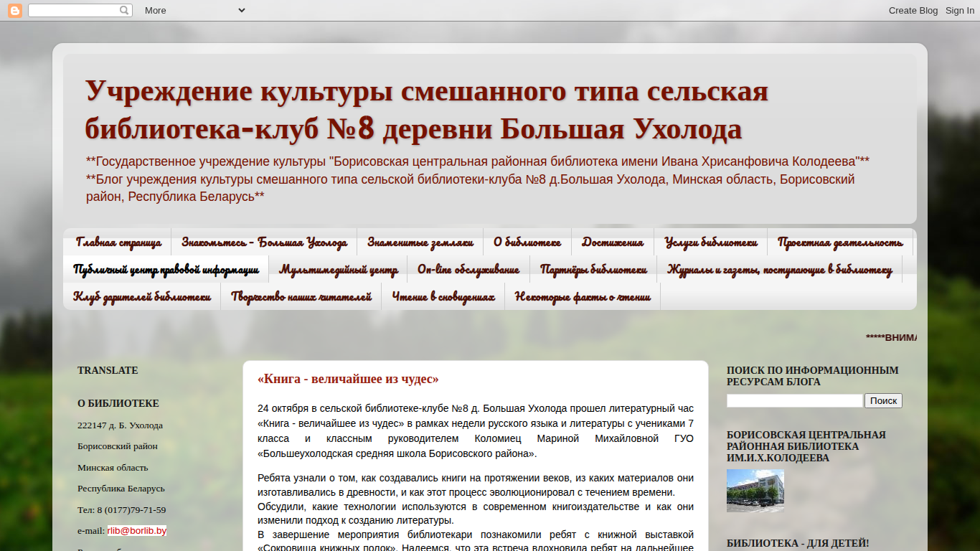Image resolution: width=980 pixels, height=551 pixels.
Task: Open the Знаменитые земляки tab
Action: coord(420,242)
